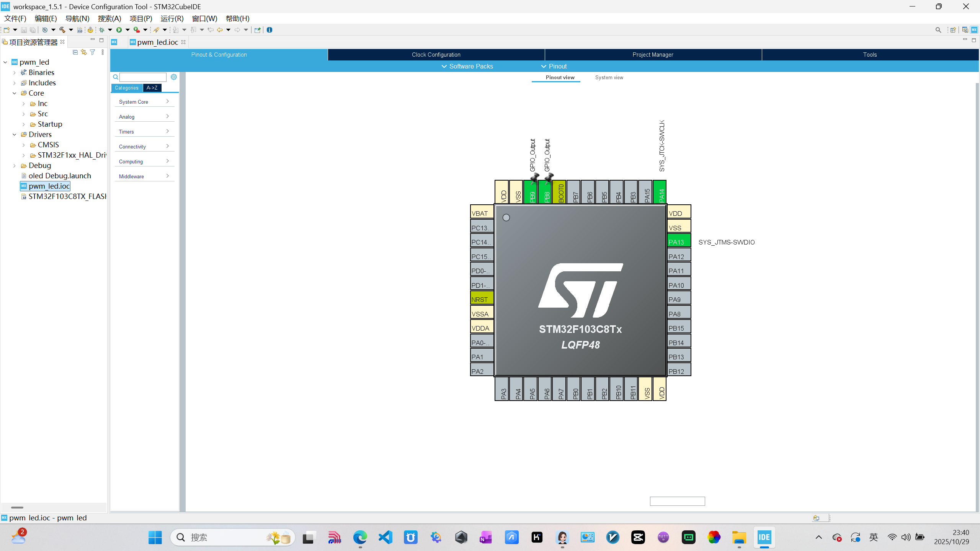This screenshot has width=980, height=551.
Task: Switch category list to A->Z sorting
Action: coord(152,88)
